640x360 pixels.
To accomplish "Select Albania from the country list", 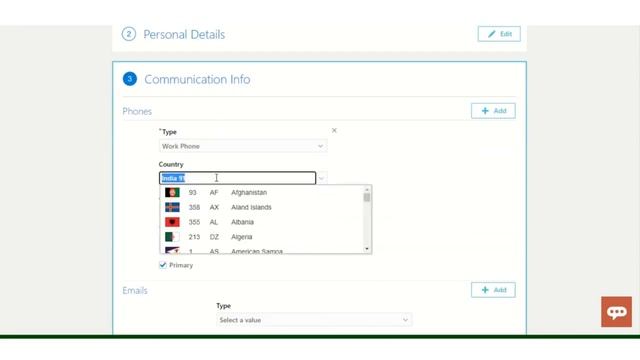I will pyautogui.click(x=261, y=222).
